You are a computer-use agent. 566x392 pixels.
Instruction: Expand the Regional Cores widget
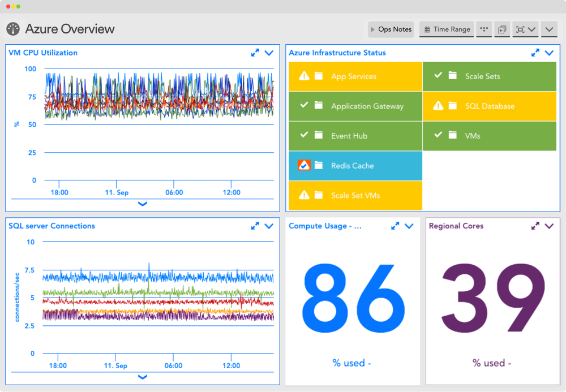click(535, 226)
